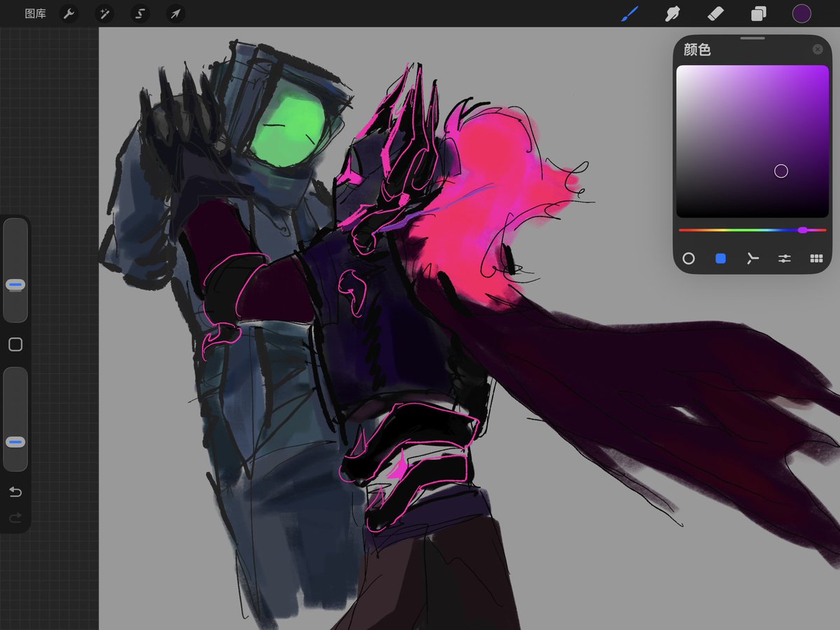This screenshot has width=840, height=630.
Task: Switch to the Palettes grid mode
Action: (x=816, y=259)
